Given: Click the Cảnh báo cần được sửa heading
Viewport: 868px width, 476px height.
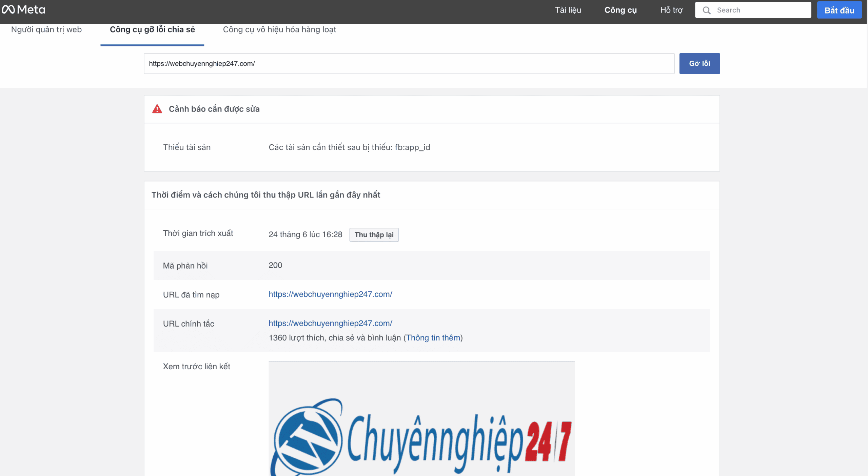Looking at the screenshot, I should tap(214, 109).
